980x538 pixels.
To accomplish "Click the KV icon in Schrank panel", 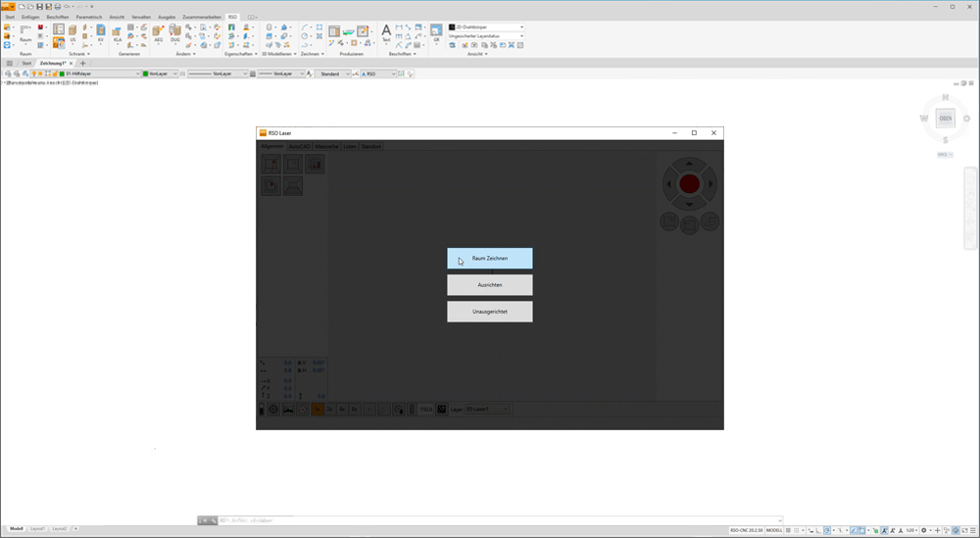I will (100, 35).
